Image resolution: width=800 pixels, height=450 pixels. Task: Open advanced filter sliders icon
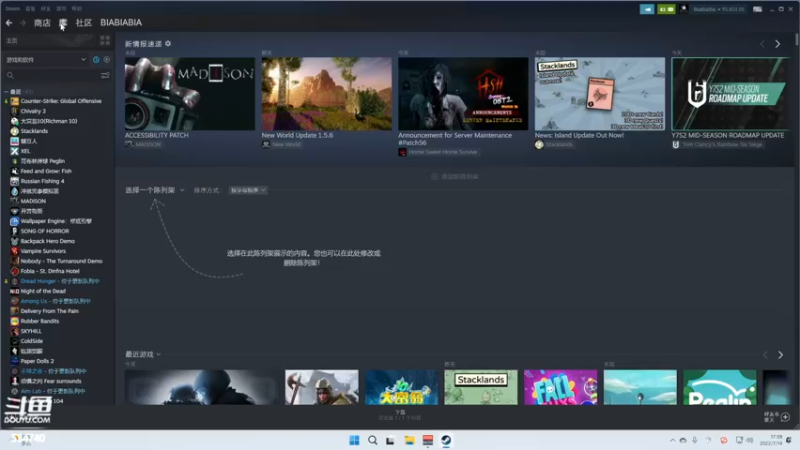coord(105,76)
